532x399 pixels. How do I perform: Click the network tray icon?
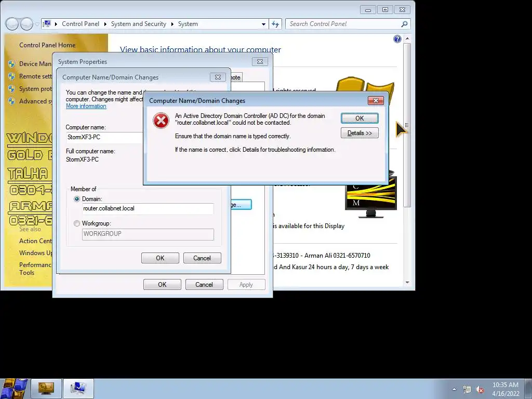point(467,389)
